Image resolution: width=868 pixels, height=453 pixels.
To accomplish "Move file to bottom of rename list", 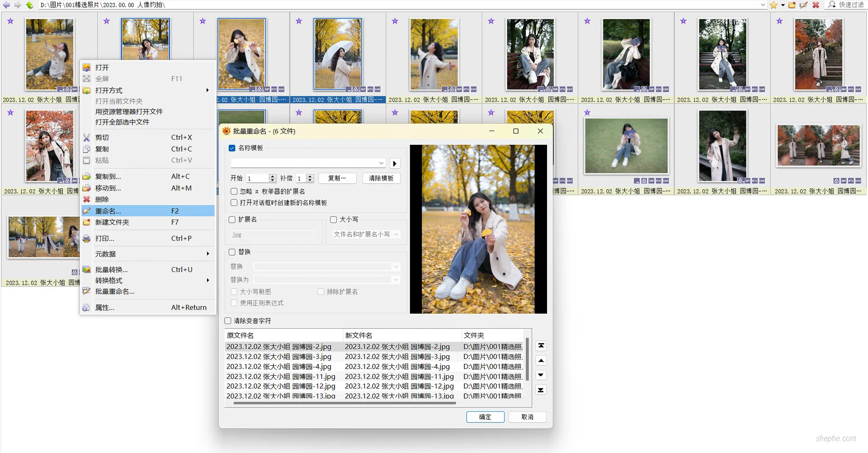I will (541, 390).
